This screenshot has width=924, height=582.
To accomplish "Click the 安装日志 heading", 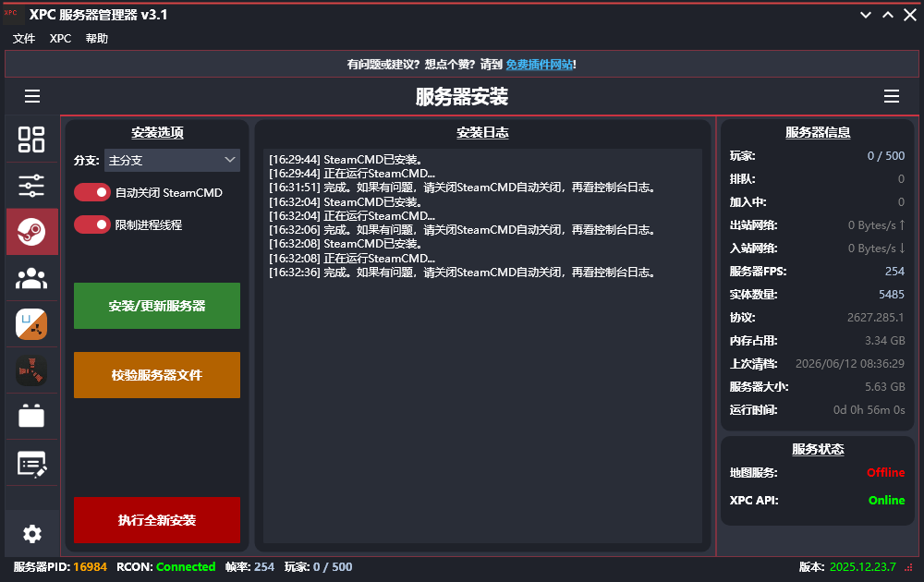I will [x=482, y=132].
